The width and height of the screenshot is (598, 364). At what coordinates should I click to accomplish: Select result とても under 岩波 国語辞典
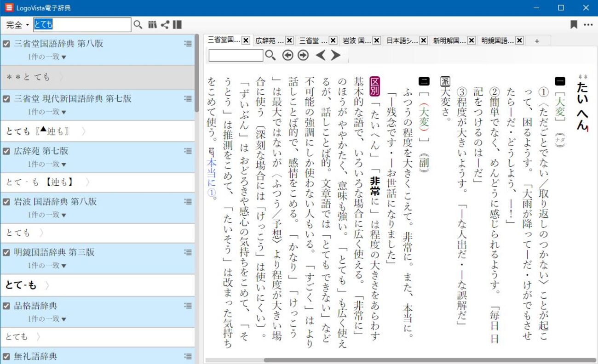coord(98,233)
